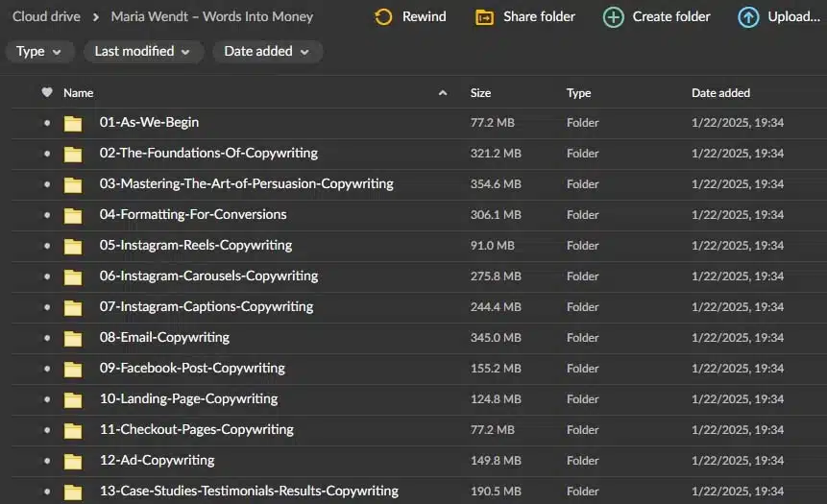Click folder icon for 06-Instagram-Carousels-Copywriting
Image resolution: width=827 pixels, height=504 pixels.
(73, 276)
